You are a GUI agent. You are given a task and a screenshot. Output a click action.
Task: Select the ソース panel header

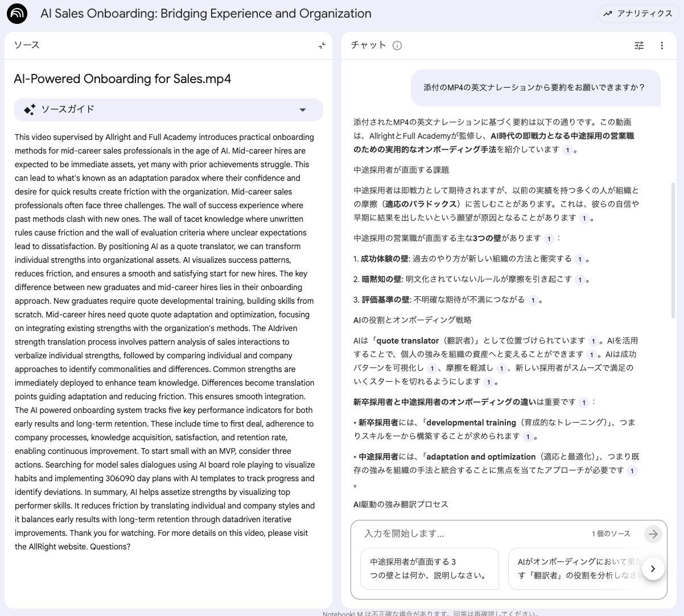pos(27,45)
